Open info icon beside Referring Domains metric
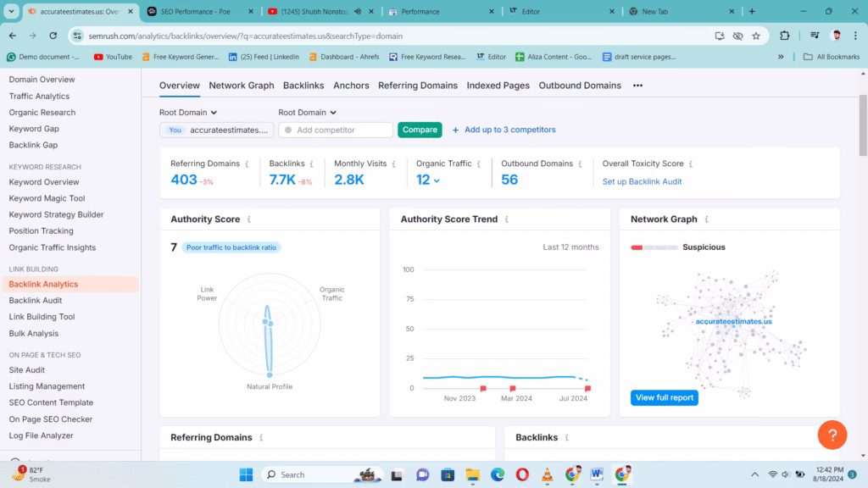The width and height of the screenshot is (868, 488). [247, 164]
